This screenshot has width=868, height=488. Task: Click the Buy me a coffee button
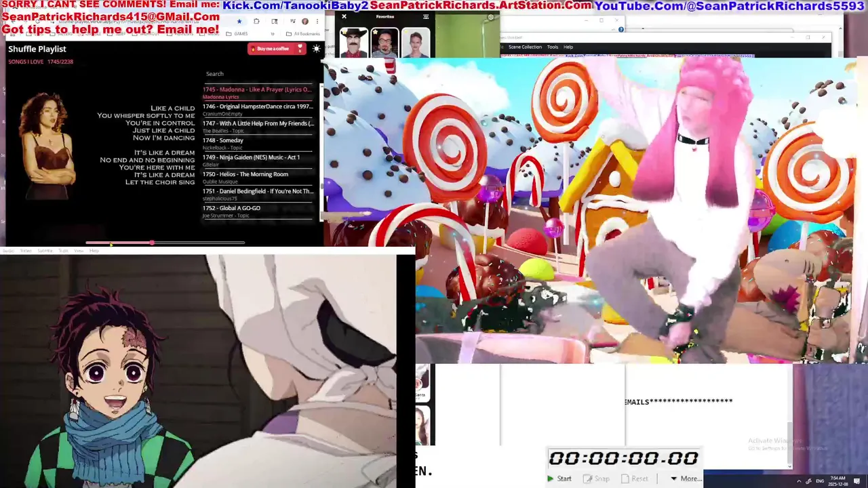point(277,49)
